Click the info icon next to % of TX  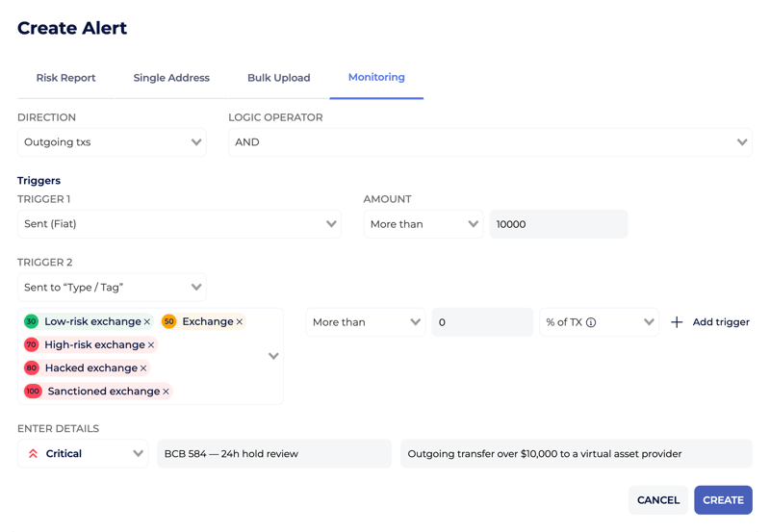tap(591, 322)
